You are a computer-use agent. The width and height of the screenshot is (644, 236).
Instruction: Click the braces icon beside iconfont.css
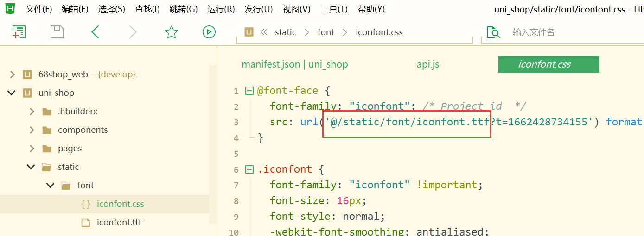[x=85, y=204]
